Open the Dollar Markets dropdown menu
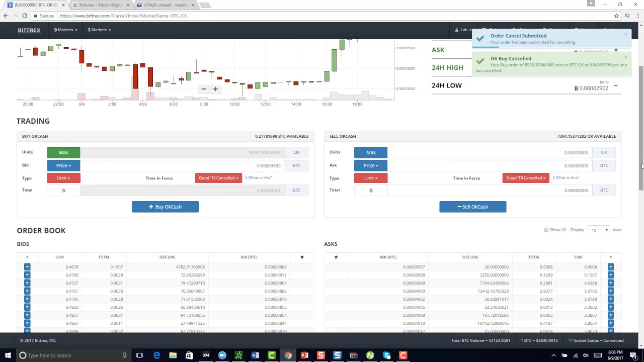The height and width of the screenshot is (362, 644). 99,30
